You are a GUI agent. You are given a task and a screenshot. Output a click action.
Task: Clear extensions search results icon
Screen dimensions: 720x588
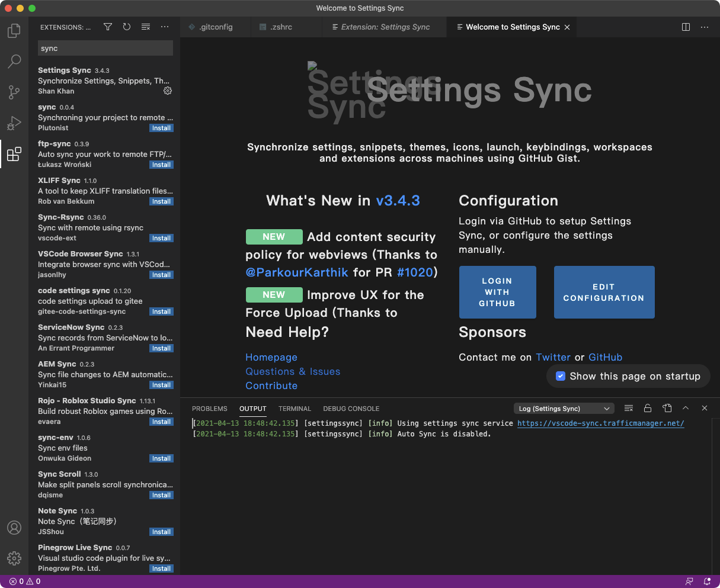click(146, 27)
